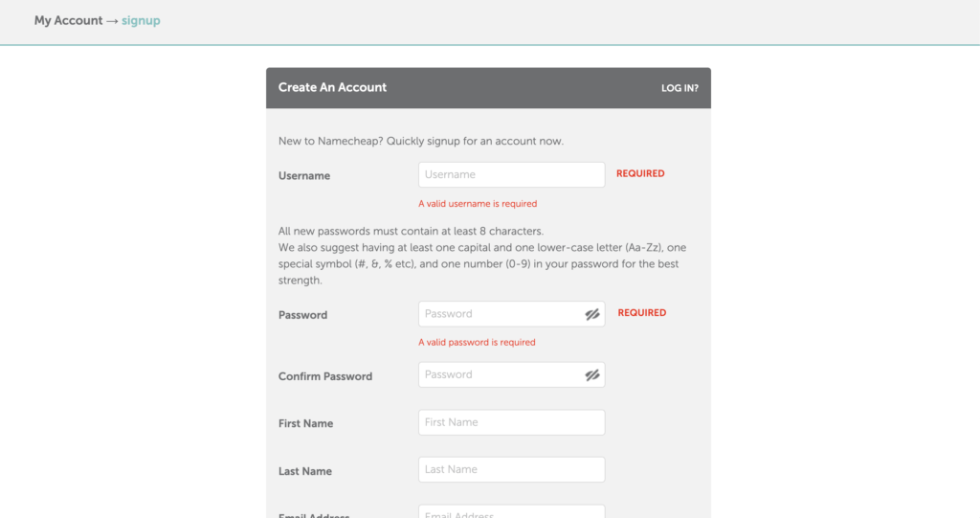Click the signup breadcrumb link
This screenshot has height=518, width=980.
141,20
